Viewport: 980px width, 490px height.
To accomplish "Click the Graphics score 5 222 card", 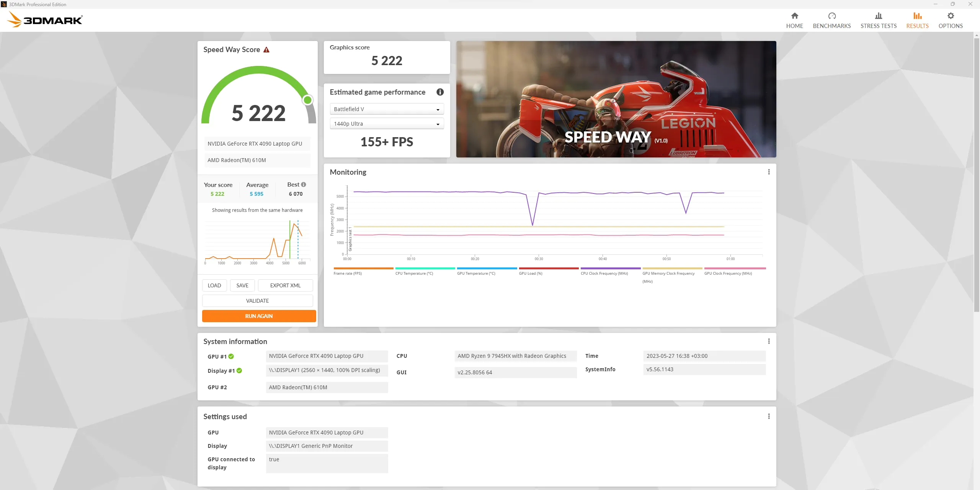I will (x=387, y=57).
